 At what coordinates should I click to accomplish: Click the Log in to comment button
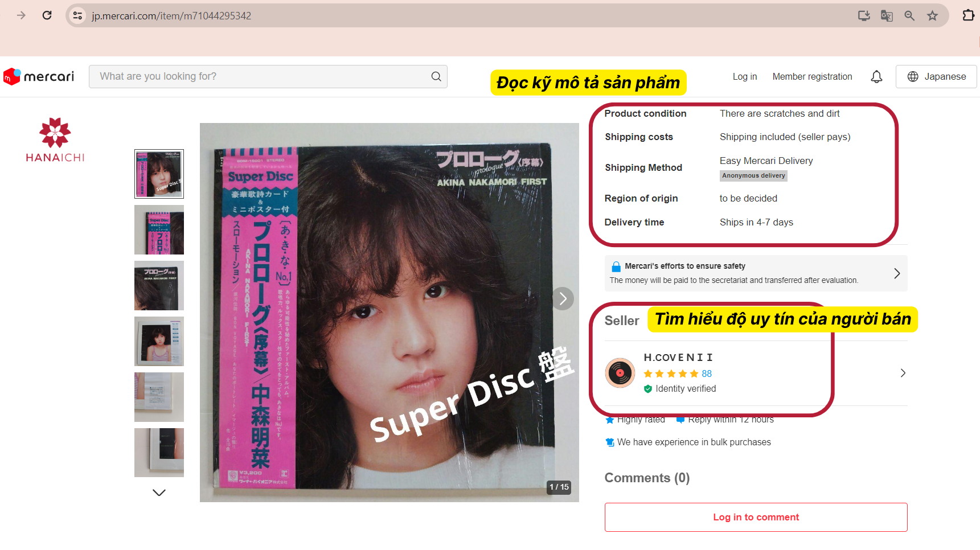pos(756,517)
